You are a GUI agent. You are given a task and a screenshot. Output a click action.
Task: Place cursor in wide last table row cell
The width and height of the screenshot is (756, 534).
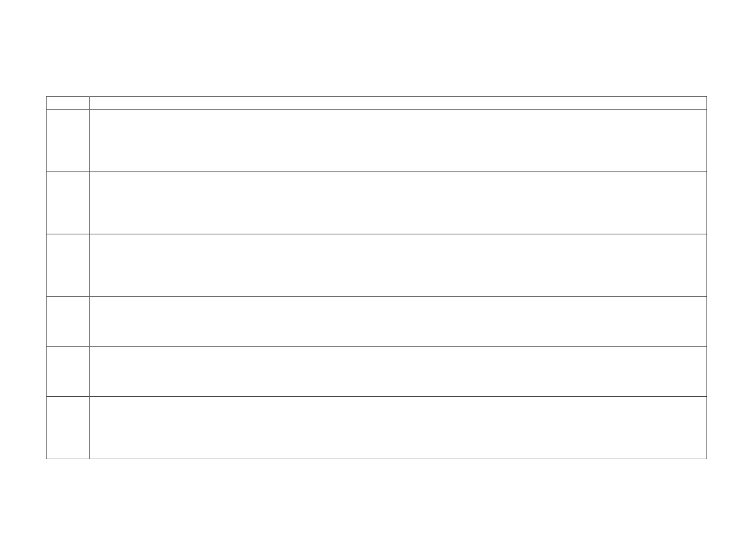point(398,428)
